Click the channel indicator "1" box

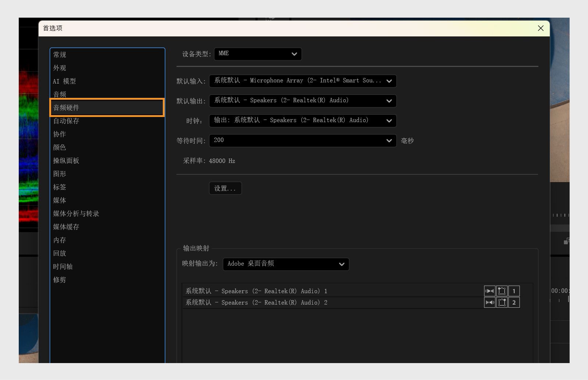point(514,291)
